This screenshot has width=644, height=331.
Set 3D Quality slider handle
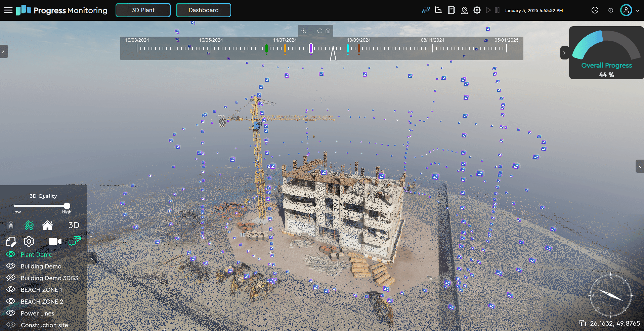(x=67, y=206)
